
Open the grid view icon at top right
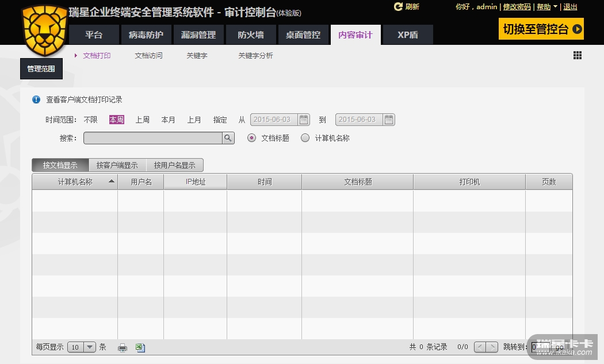pyautogui.click(x=578, y=56)
